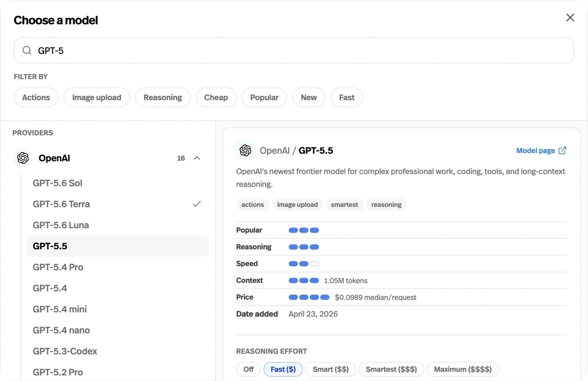Set reasoning effort to Fast ($)

(x=283, y=369)
